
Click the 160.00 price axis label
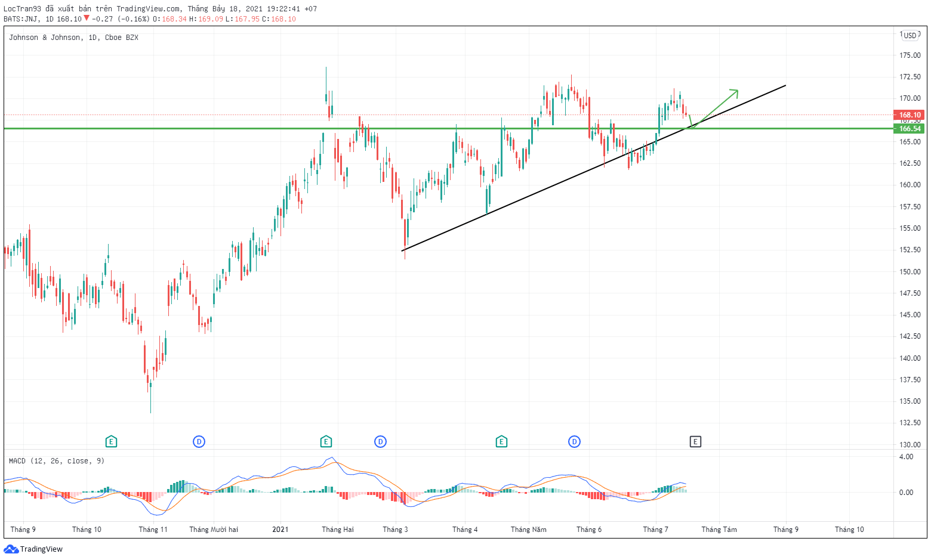pos(910,185)
